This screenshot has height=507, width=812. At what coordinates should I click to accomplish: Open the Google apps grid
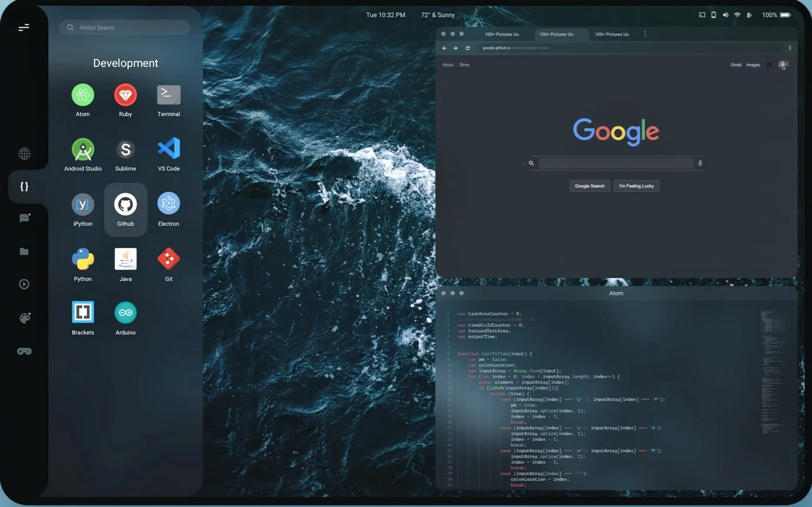click(769, 65)
